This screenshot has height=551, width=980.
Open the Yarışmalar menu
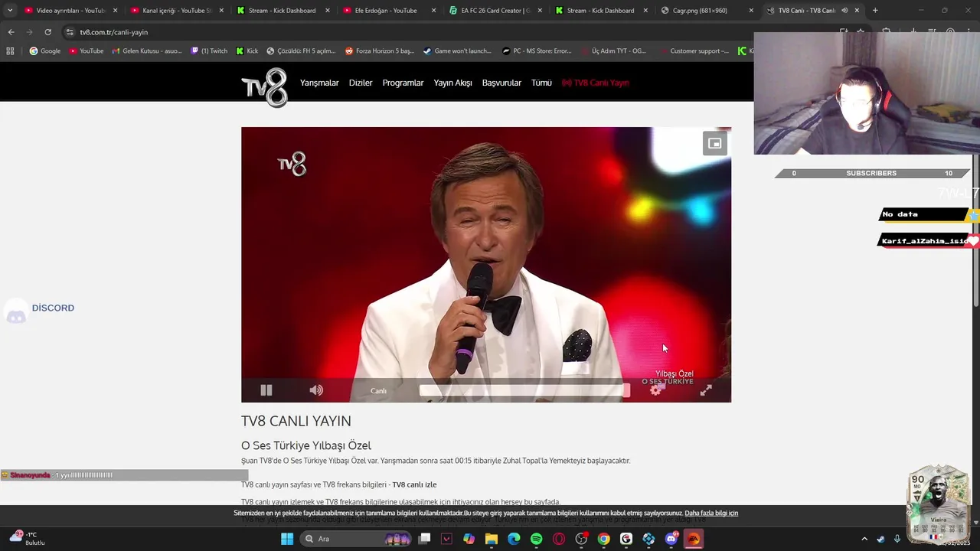pyautogui.click(x=319, y=83)
